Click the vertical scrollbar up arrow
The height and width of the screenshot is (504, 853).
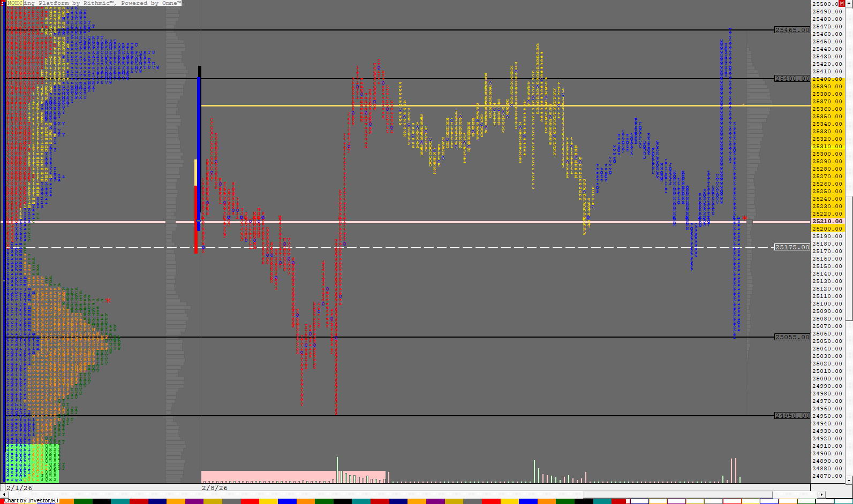pos(849,4)
